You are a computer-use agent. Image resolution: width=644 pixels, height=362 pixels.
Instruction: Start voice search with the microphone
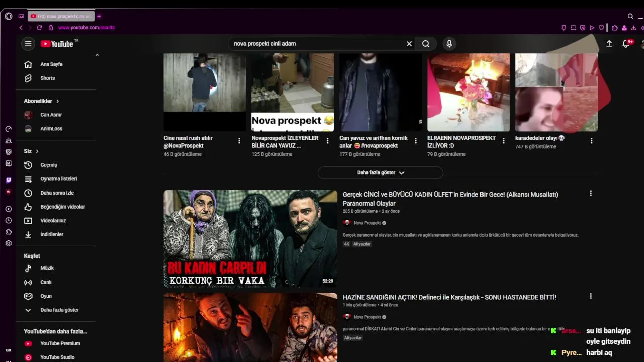[449, 44]
